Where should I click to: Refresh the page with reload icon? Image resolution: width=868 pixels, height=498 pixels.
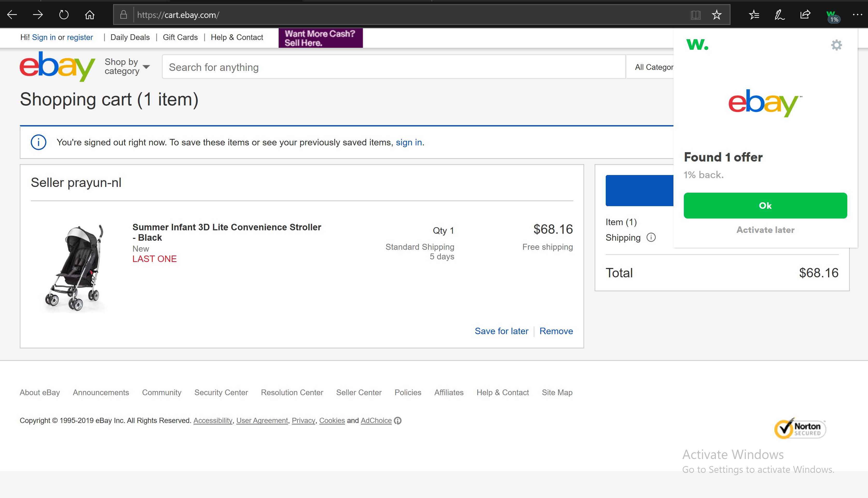click(64, 15)
